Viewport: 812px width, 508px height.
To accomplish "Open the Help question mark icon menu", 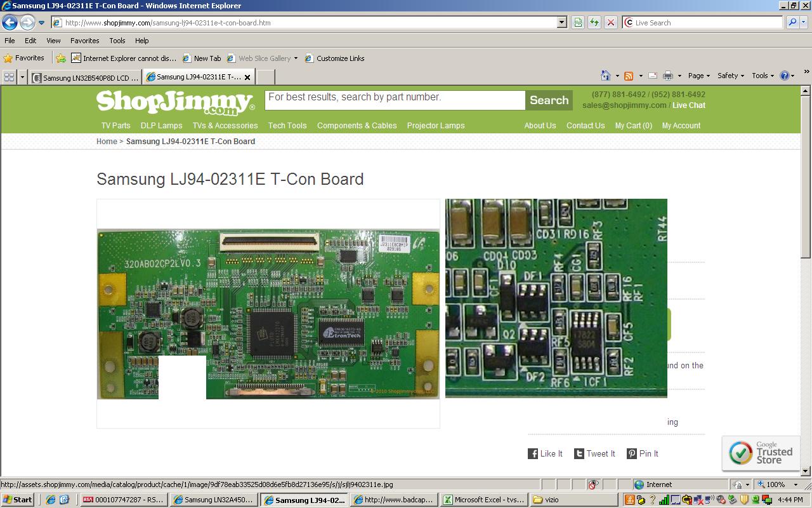I will 787,76.
